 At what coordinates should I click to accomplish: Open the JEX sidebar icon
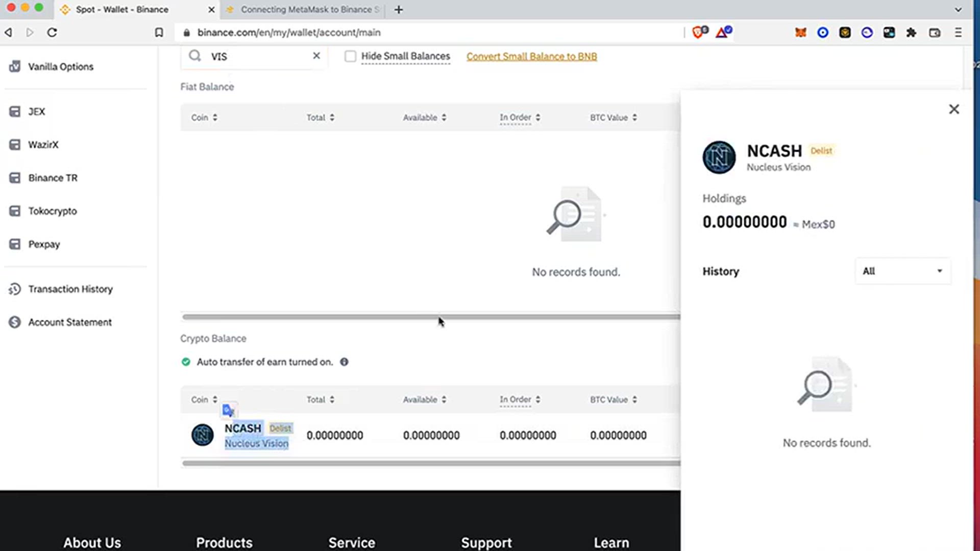click(x=15, y=111)
